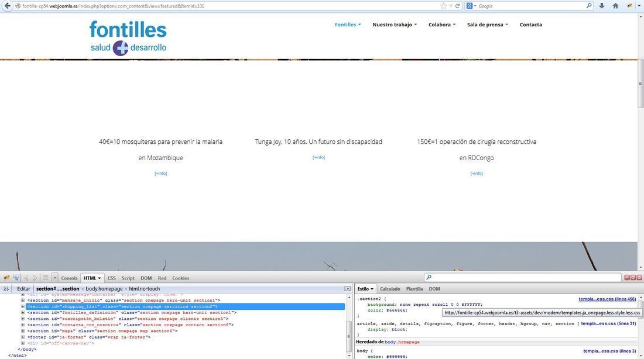Go forward in Firebug panel history
This screenshot has height=359, width=644.
(x=35, y=278)
